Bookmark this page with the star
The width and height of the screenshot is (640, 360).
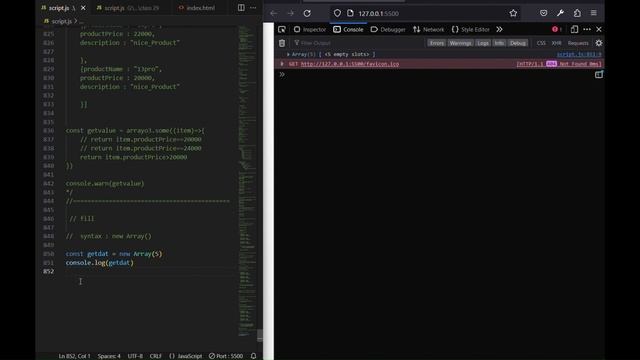[x=513, y=13]
